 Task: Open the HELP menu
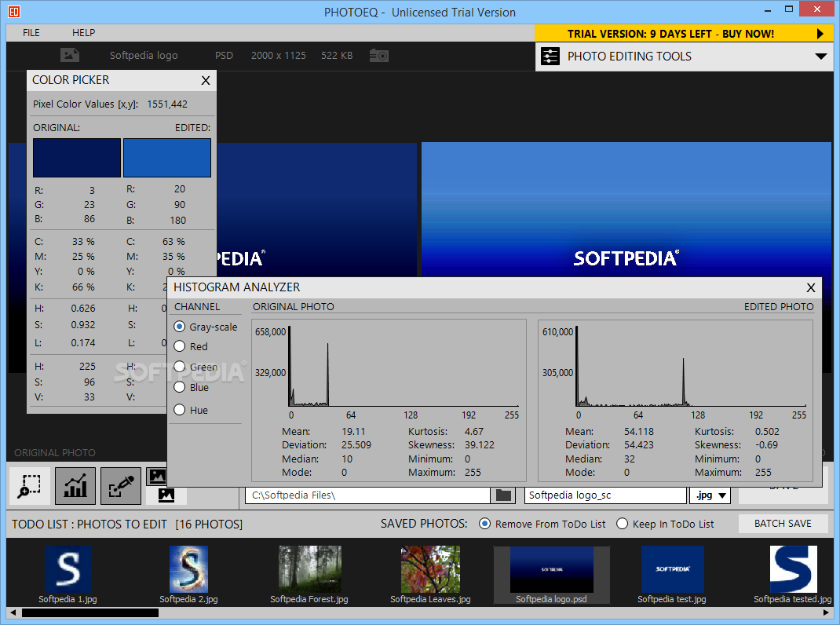[x=83, y=33]
